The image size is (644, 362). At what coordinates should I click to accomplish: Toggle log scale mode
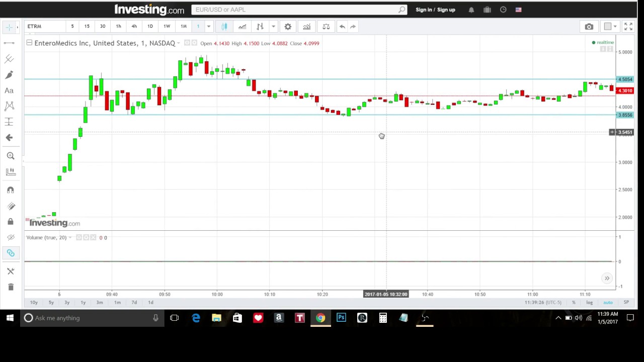589,302
